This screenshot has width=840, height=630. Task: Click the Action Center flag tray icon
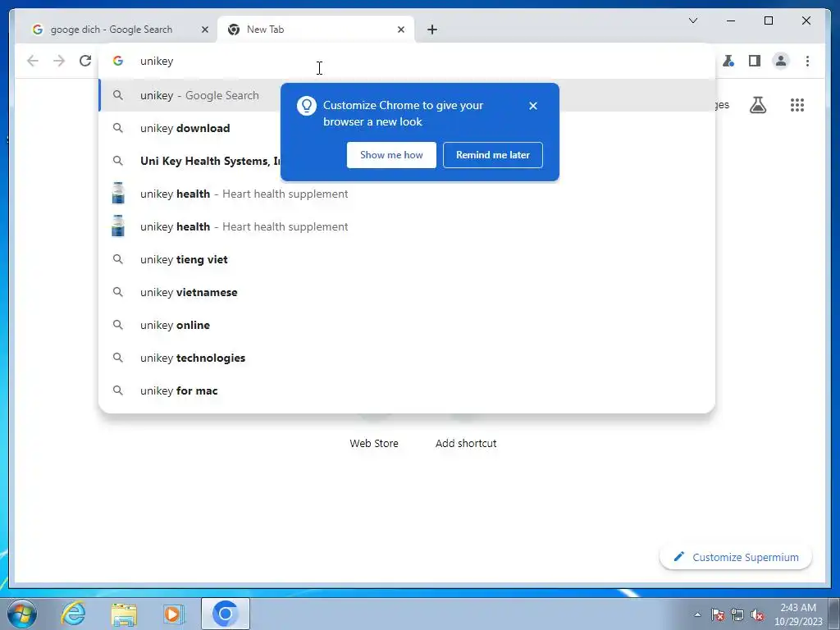pos(718,614)
